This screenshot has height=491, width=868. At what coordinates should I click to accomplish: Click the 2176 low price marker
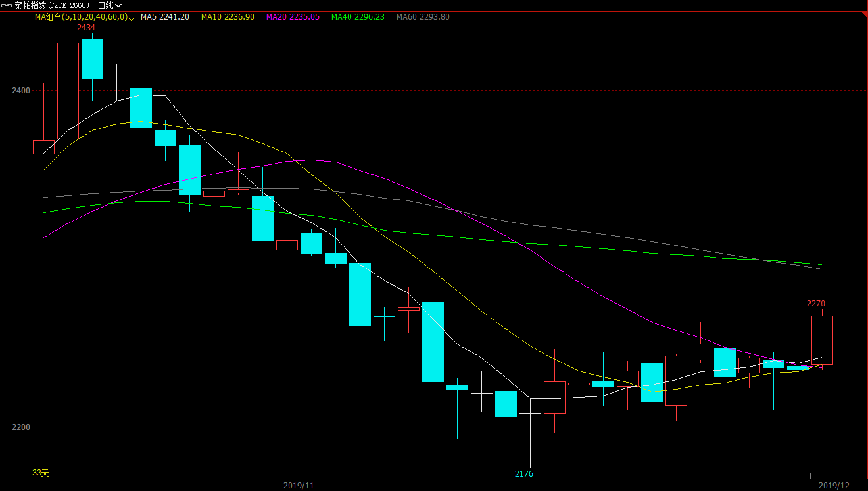[x=524, y=474]
